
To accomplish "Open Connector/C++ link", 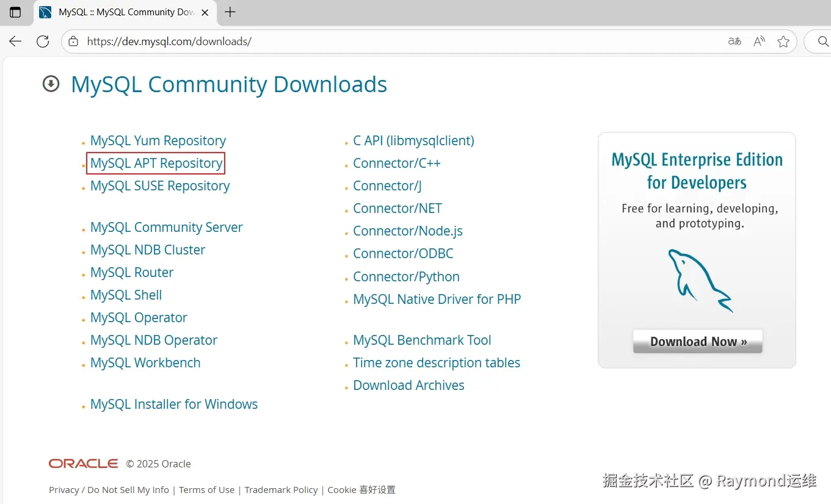I will tap(397, 163).
